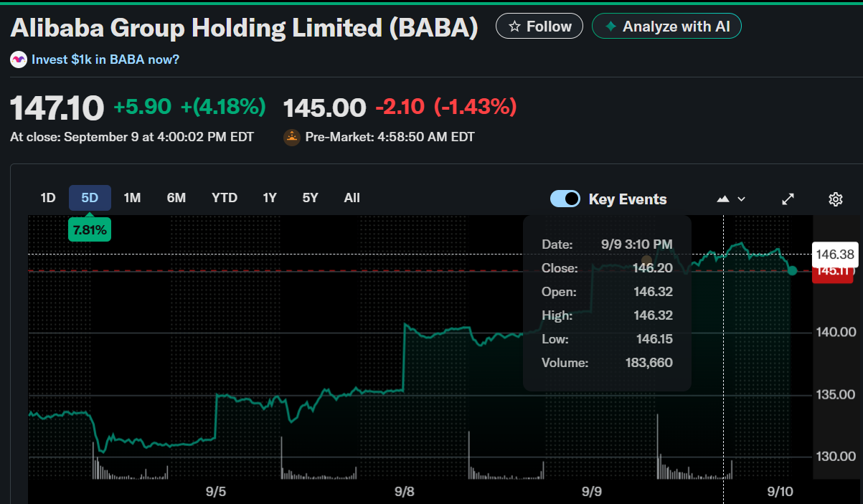
Task: Toggle the Key Events switch off
Action: pyautogui.click(x=565, y=199)
